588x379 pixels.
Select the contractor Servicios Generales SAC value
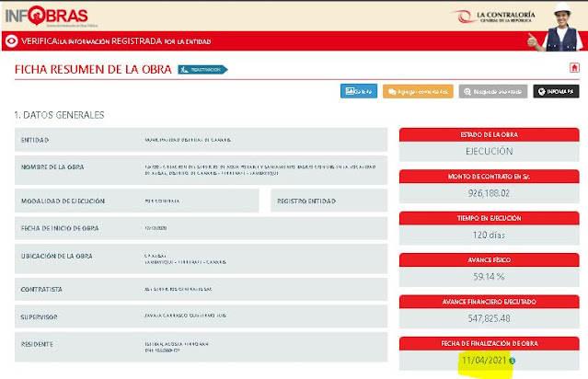coord(179,289)
